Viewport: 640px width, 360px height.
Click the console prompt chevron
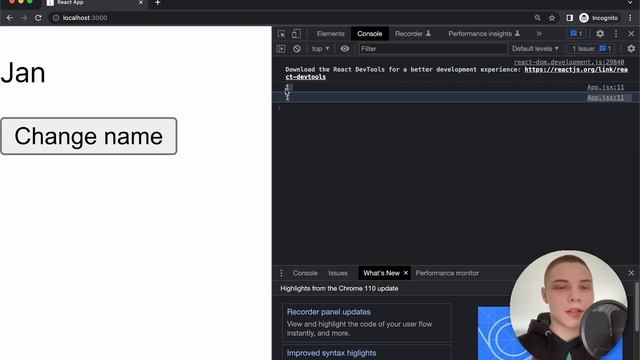(x=279, y=108)
